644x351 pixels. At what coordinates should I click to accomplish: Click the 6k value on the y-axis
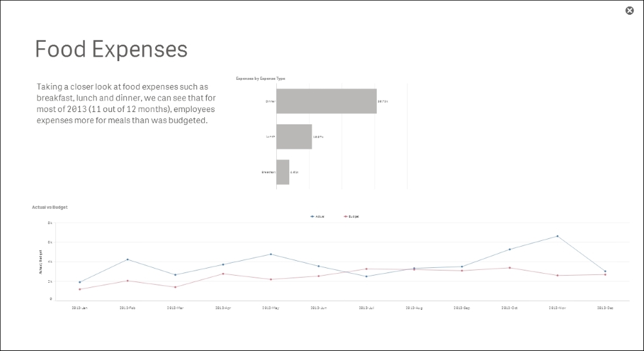click(50, 242)
